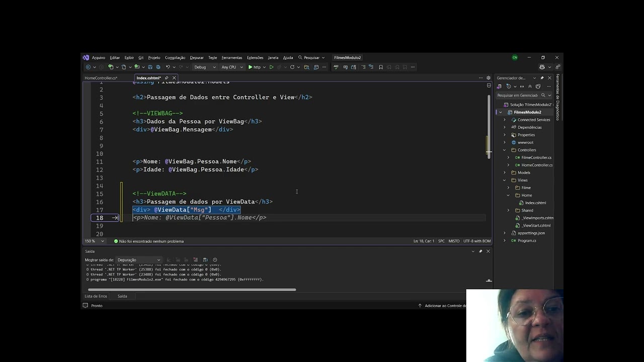Viewport: 644px width, 362px height.
Task: Click the Output panel horizontal scrollbar
Action: click(192, 290)
